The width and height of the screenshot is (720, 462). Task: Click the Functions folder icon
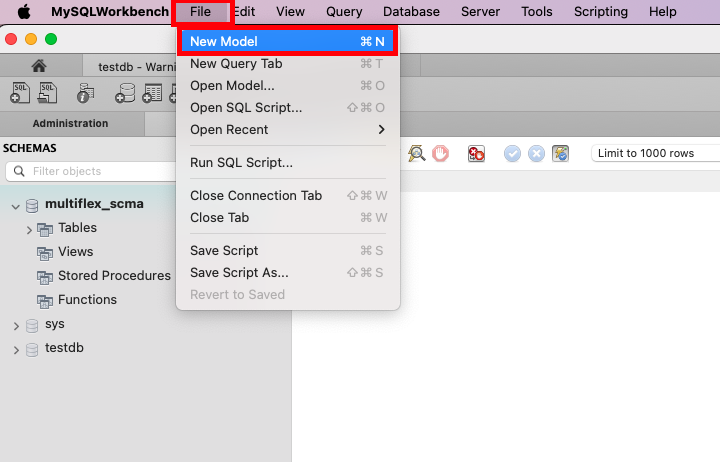click(45, 301)
